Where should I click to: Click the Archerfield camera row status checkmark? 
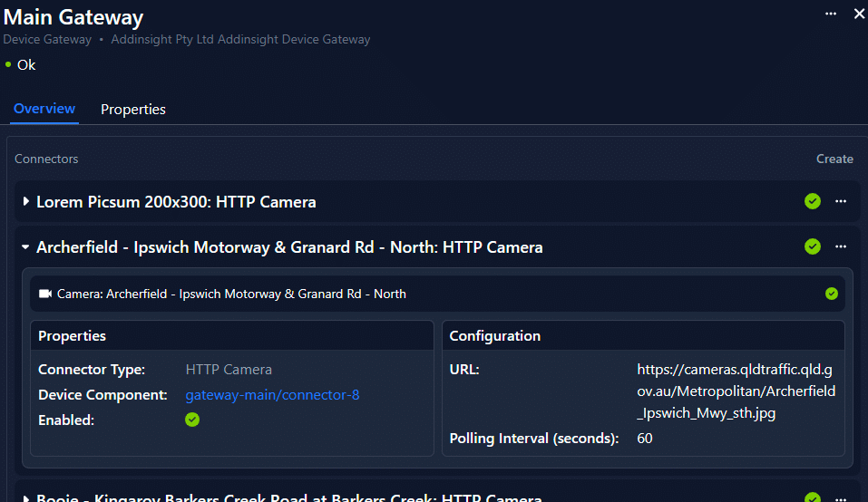click(832, 294)
